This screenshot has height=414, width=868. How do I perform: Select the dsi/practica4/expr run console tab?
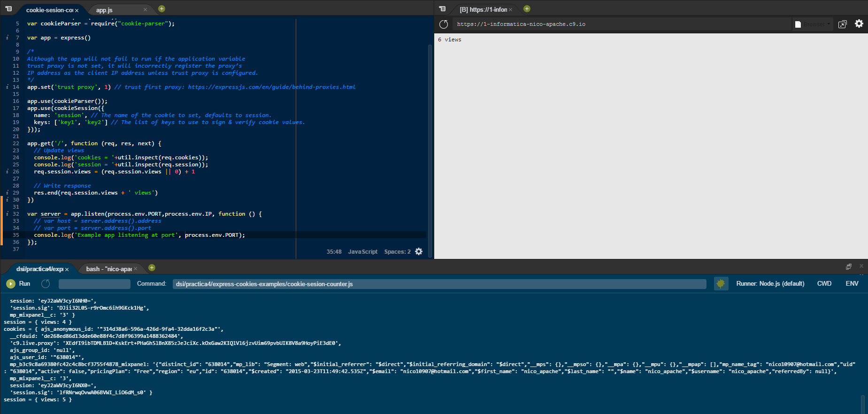tap(40, 269)
